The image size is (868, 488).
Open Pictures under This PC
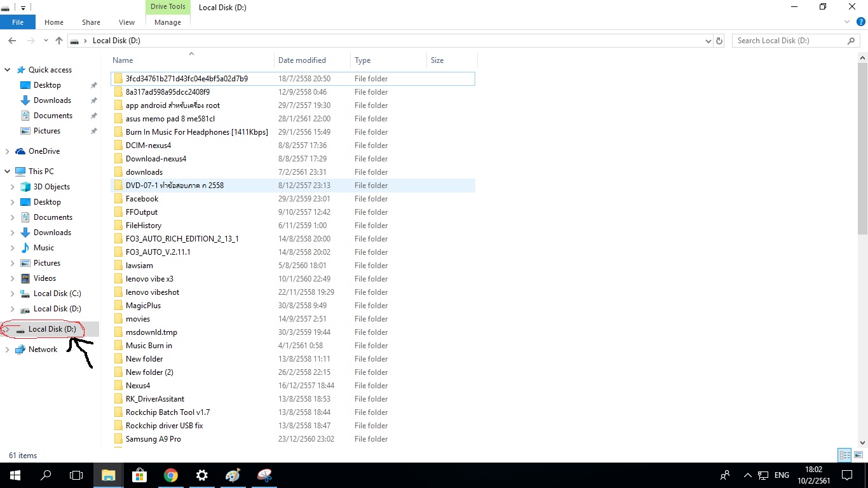pyautogui.click(x=47, y=263)
